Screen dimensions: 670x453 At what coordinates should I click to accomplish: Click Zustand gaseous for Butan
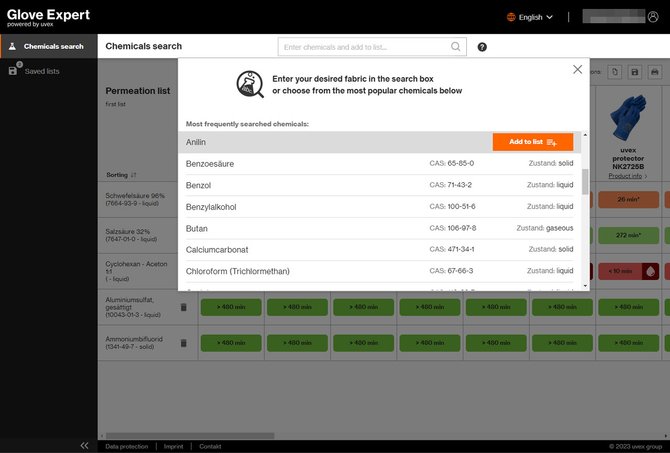[545, 228]
